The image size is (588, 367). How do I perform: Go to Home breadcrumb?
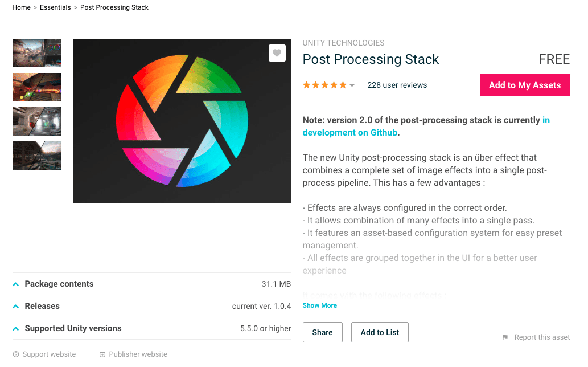click(22, 7)
